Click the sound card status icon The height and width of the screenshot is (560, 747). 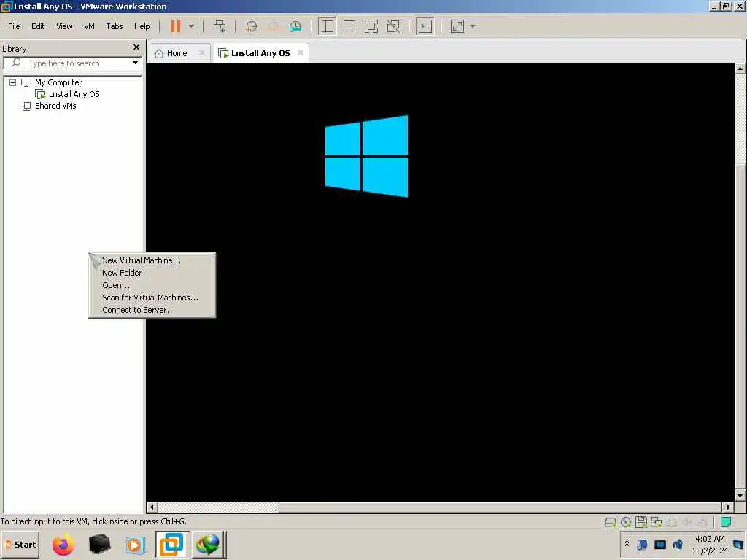(x=687, y=522)
